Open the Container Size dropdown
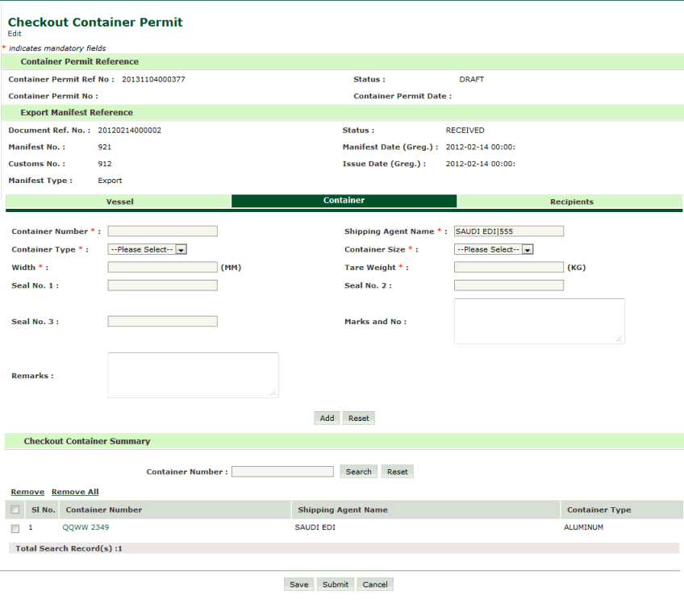 point(494,250)
